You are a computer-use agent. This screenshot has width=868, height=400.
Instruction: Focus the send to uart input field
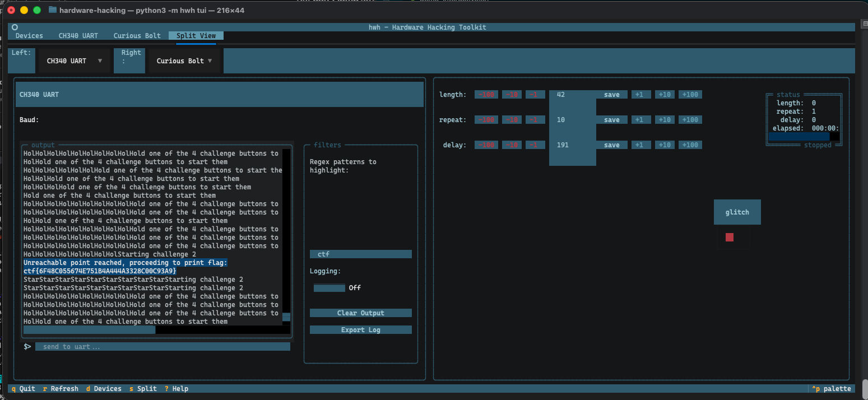click(x=163, y=347)
